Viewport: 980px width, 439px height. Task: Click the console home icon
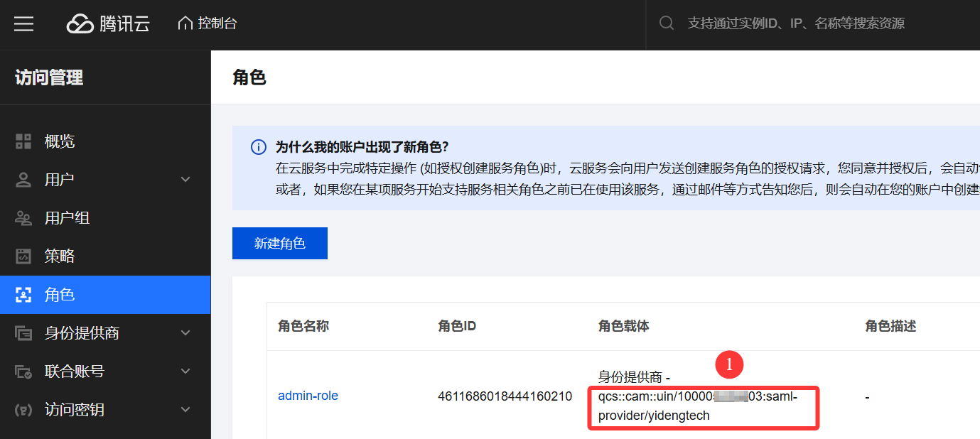click(185, 23)
